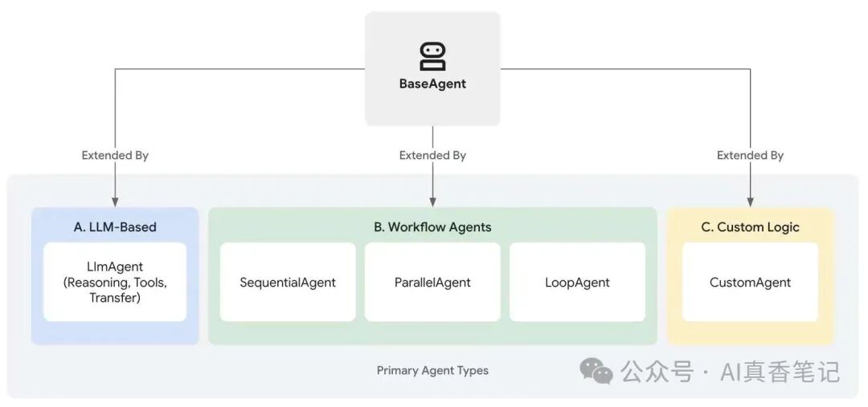Click the SequentialAgent card
This screenshot has height=407, width=868.
(x=288, y=282)
